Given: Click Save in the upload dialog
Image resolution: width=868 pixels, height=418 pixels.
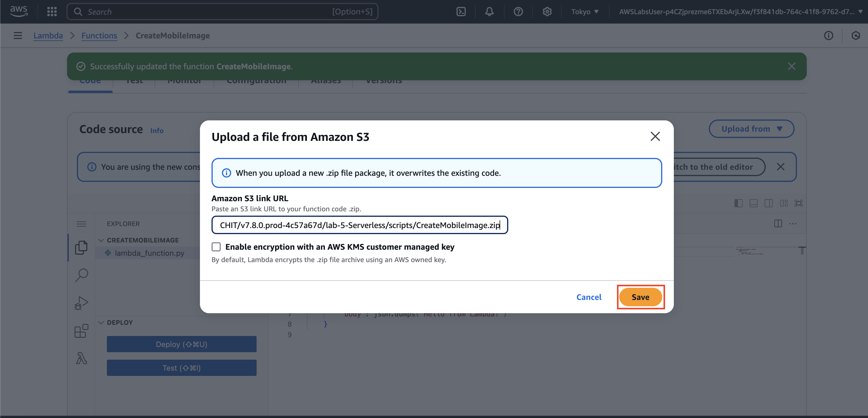Looking at the screenshot, I should point(640,297).
